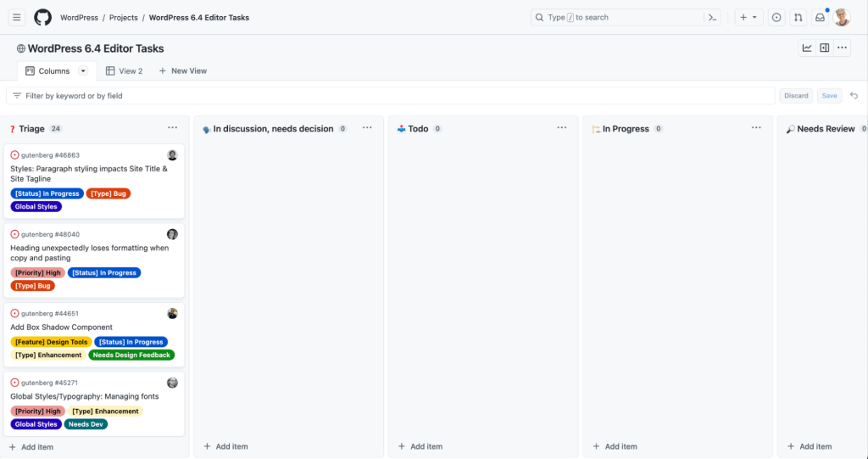Open In discussion column options menu
Screen dimensions: 868x459
point(367,128)
